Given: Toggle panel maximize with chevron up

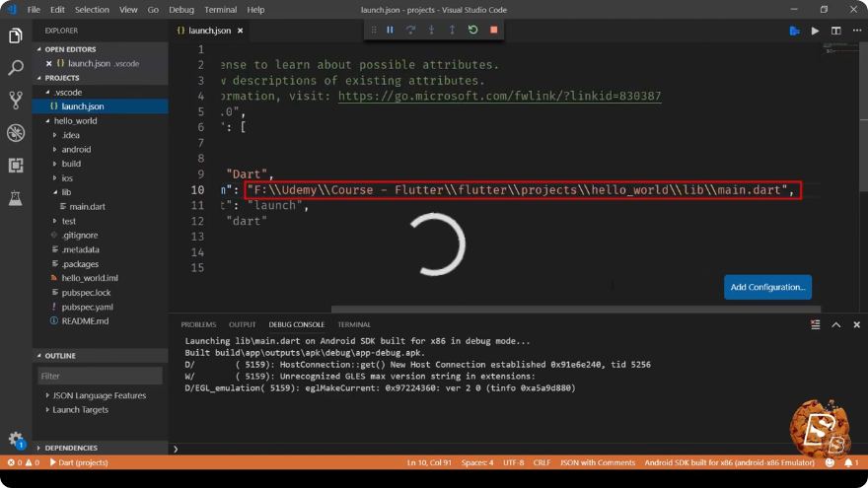Looking at the screenshot, I should [x=835, y=324].
